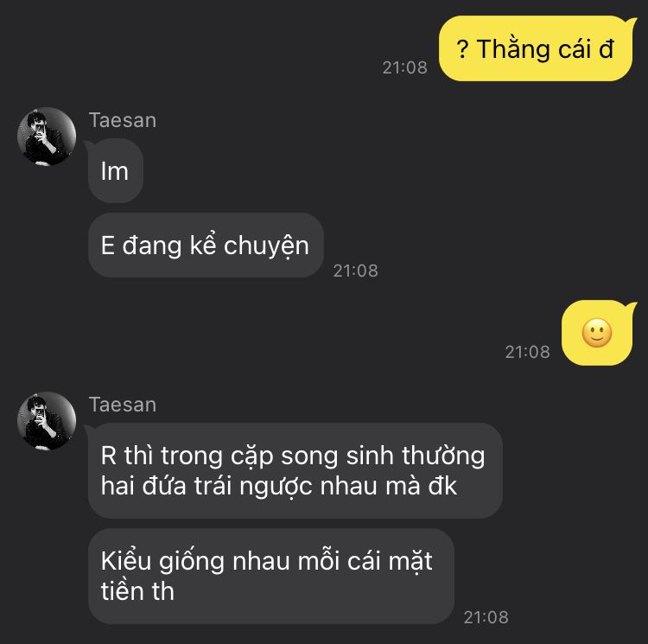Screen dimensions: 648x644
Task: Tap the 'R thì trong cặp song sinh' message
Action: pos(295,470)
